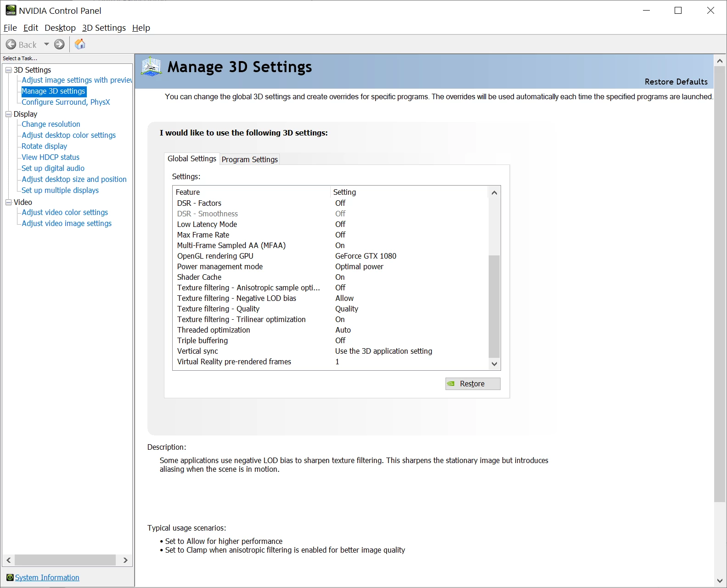This screenshot has width=727, height=588.
Task: Open the 3D Settings menu
Action: point(104,28)
